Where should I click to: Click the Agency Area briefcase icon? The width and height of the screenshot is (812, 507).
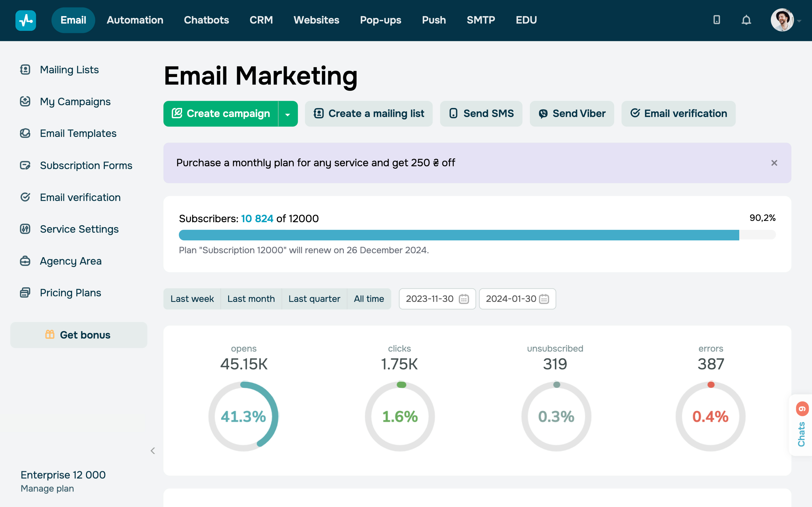25,261
